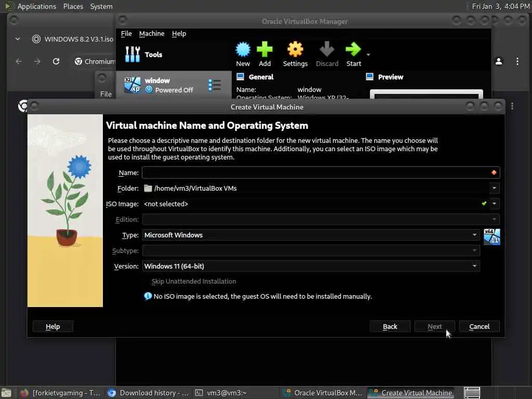This screenshot has width=532, height=399.
Task: Click Chromium forward arrow
Action: [x=37, y=61]
